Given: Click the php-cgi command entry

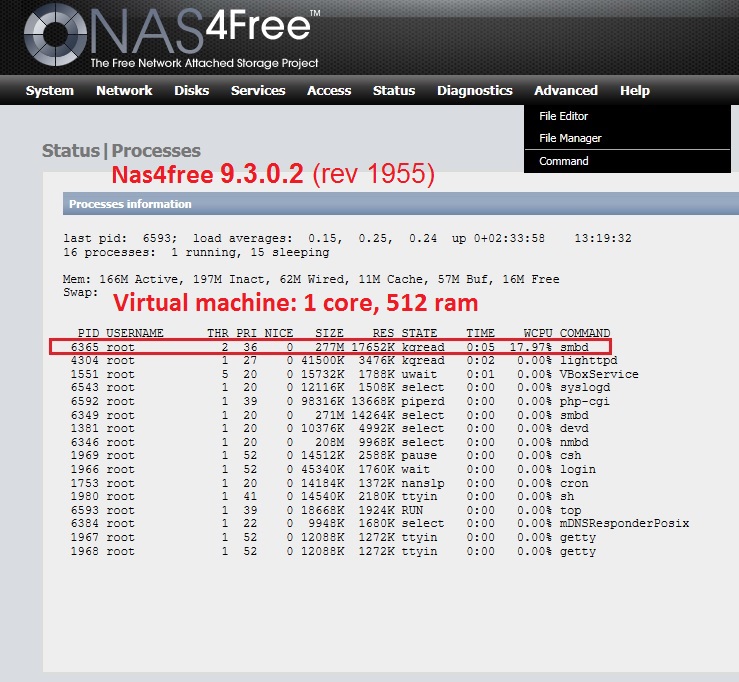Looking at the screenshot, I should pos(584,402).
